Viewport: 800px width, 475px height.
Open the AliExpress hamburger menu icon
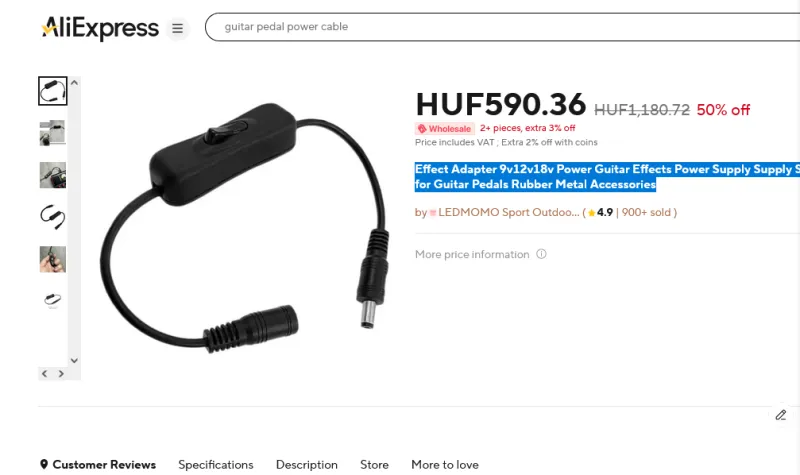(177, 28)
